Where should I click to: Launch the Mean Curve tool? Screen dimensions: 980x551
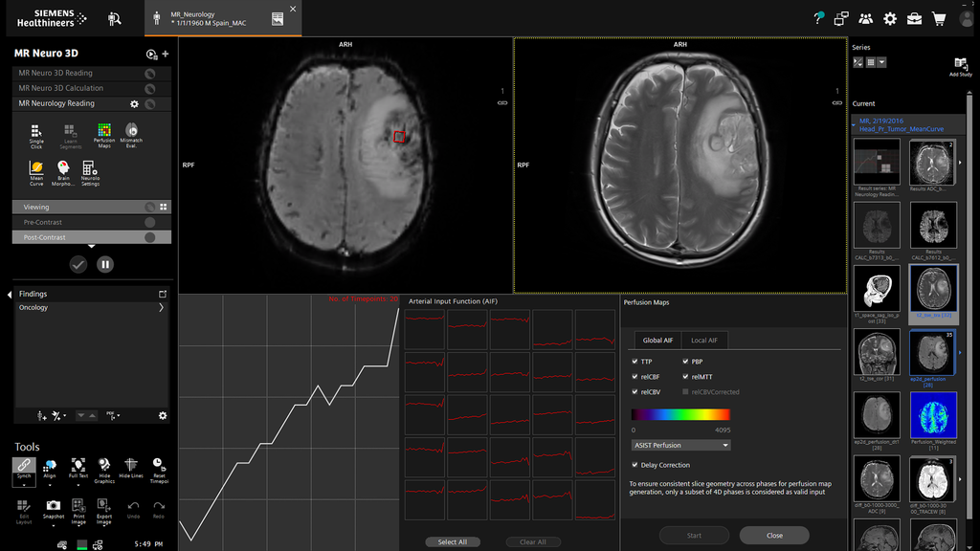[x=36, y=168]
